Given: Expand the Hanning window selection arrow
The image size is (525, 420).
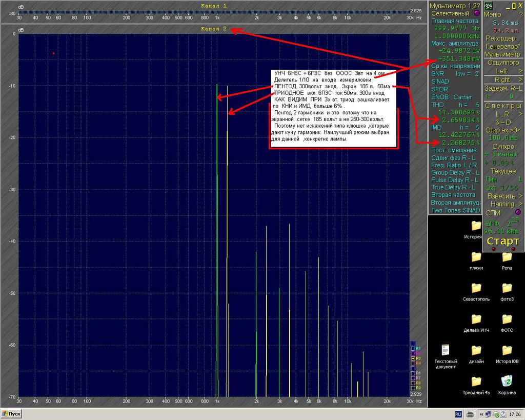Looking at the screenshot, I should (x=520, y=204).
